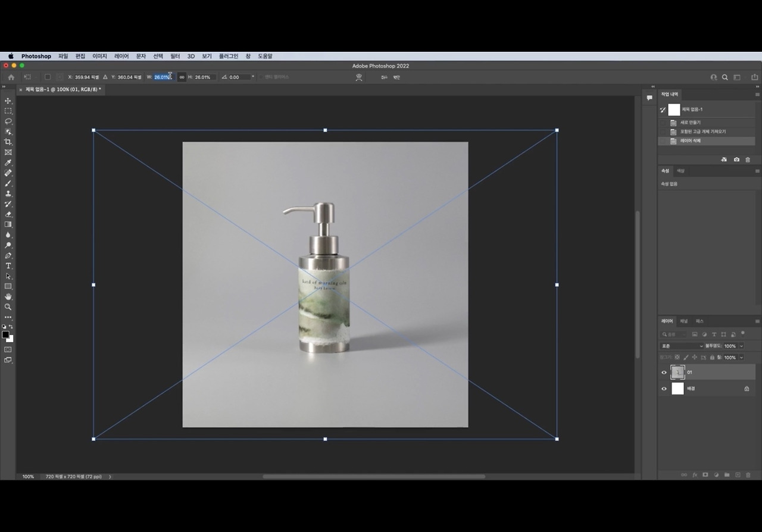The image size is (762, 532).
Task: Open the Layers panel menu
Action: coord(757,321)
